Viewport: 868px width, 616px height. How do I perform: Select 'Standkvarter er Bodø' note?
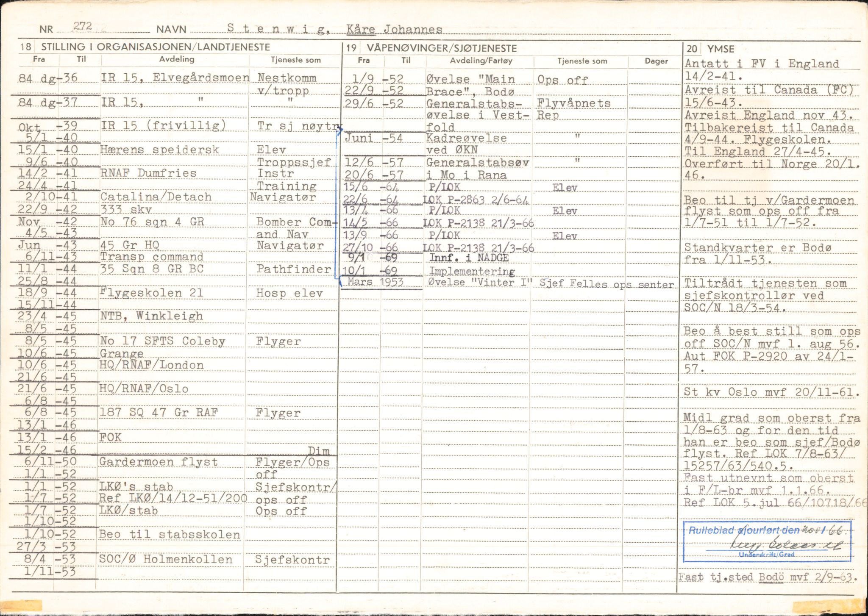pyautogui.click(x=757, y=247)
